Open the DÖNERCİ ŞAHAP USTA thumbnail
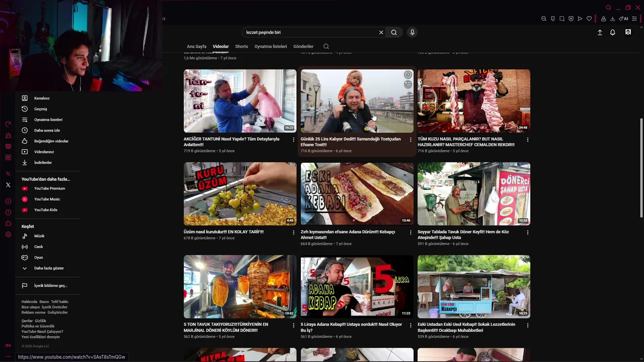This screenshot has height=362, width=644. point(474,194)
